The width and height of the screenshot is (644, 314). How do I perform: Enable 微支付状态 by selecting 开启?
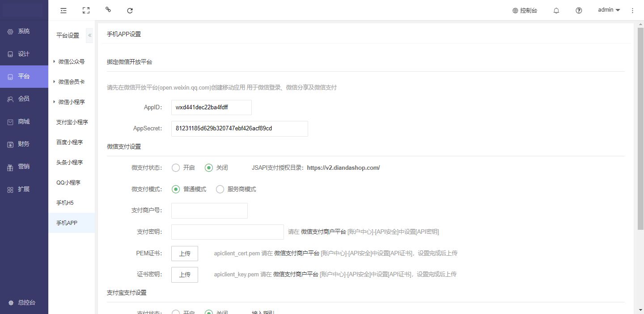(176, 168)
